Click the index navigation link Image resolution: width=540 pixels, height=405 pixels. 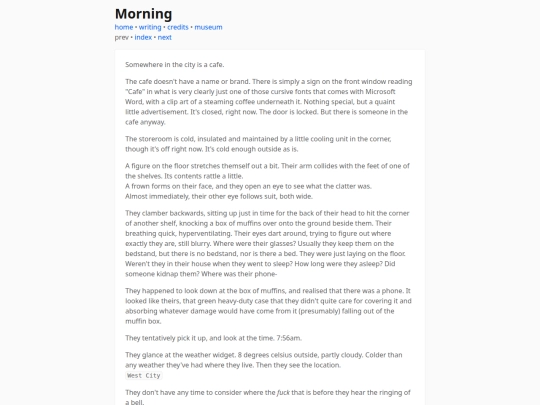(x=143, y=38)
